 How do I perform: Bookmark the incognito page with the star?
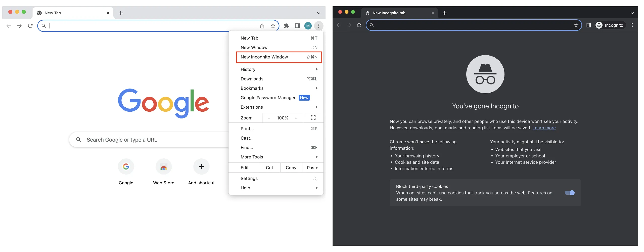(576, 25)
